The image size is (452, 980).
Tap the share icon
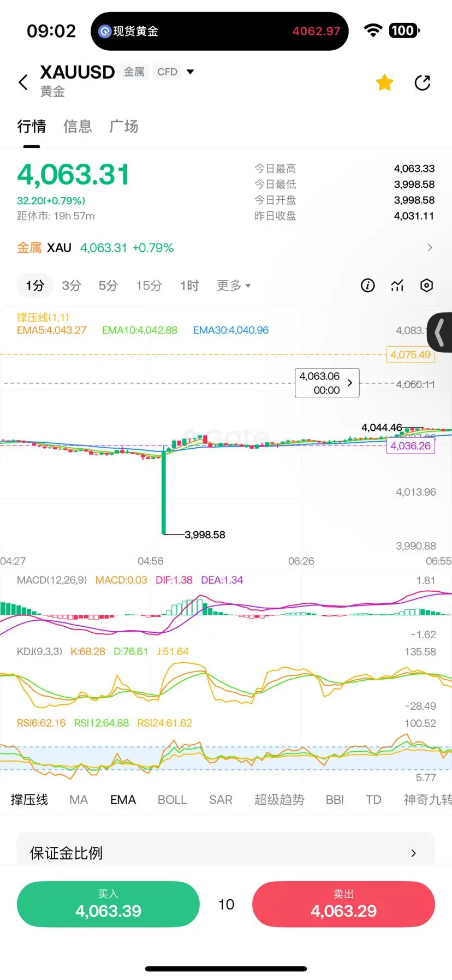click(423, 82)
